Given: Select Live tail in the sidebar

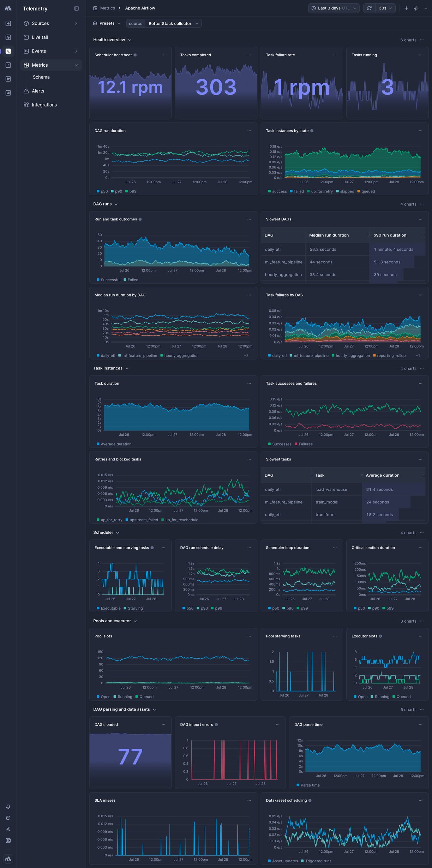Looking at the screenshot, I should point(51,37).
